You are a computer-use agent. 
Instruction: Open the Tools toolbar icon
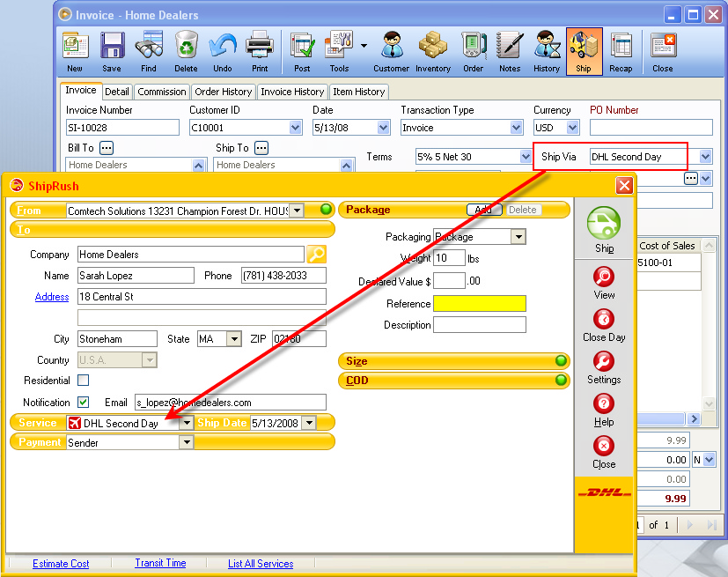coord(340,46)
